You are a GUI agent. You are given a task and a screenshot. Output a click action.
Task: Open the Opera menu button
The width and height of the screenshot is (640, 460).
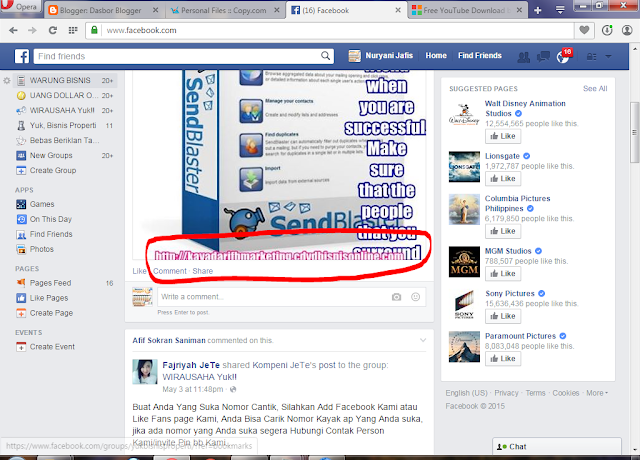click(x=20, y=7)
